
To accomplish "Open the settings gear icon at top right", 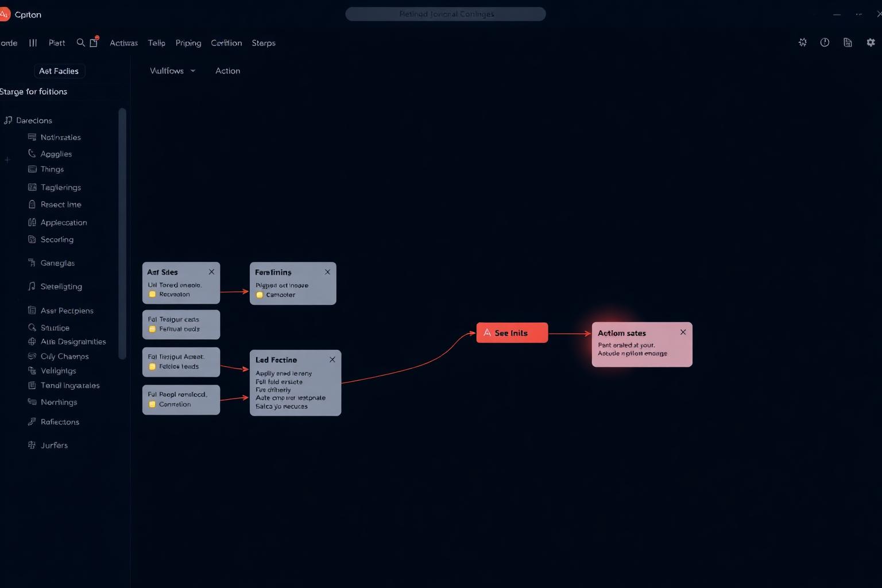I will point(871,42).
